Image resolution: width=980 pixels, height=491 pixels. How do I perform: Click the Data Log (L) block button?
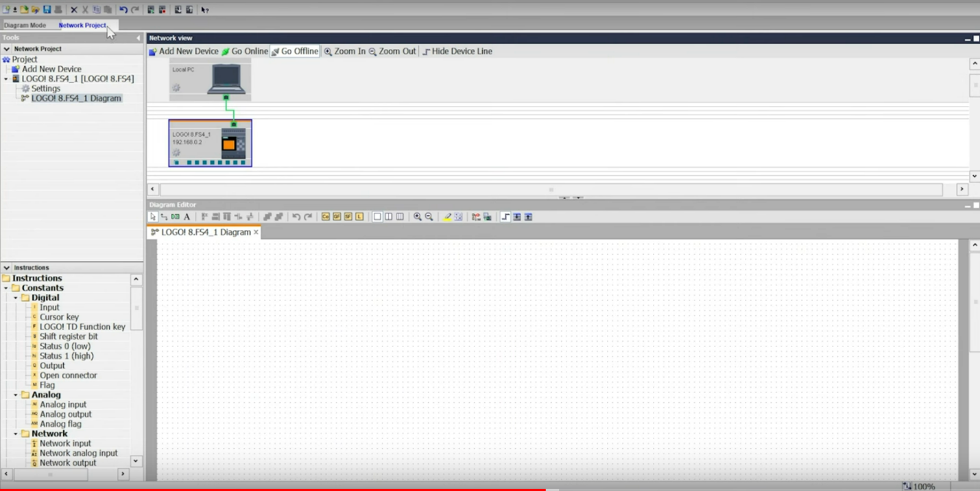pos(360,217)
